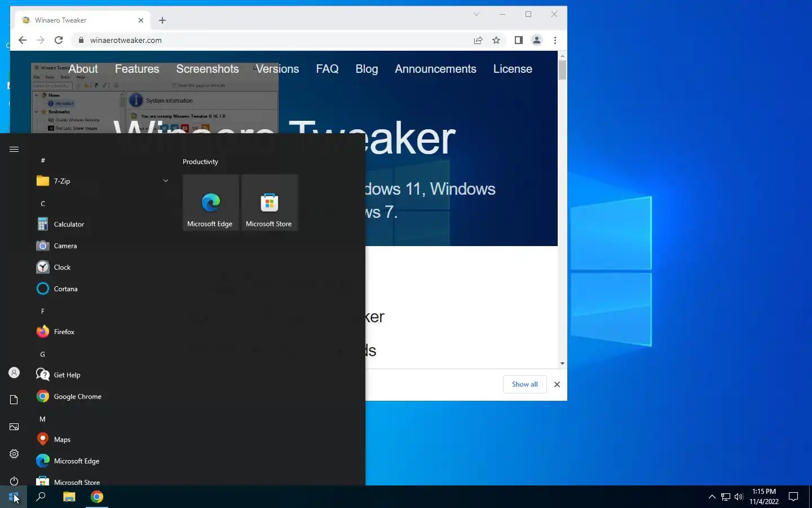This screenshot has height=508, width=812.
Task: Open Microsoft Edge in the app list
Action: click(101, 461)
